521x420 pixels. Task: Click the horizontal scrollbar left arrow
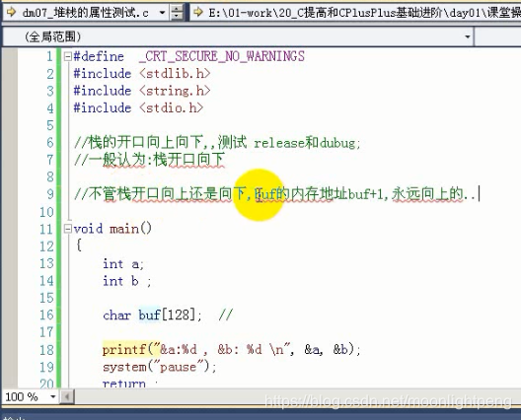[x=67, y=396]
